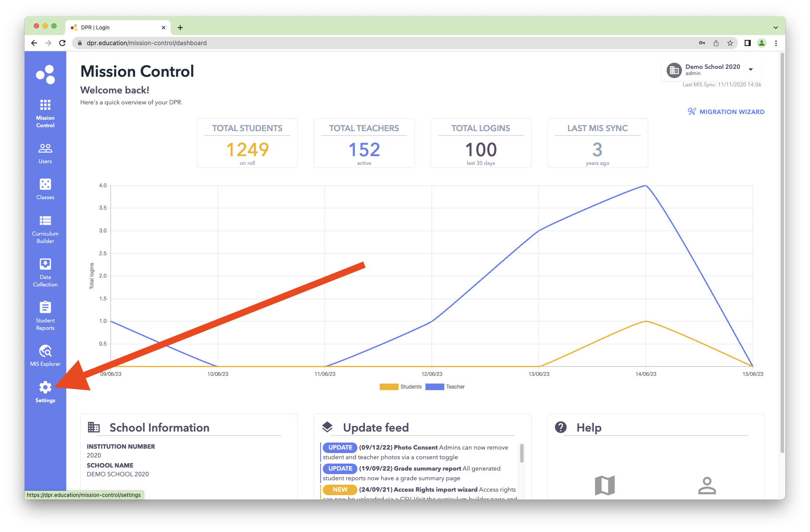This screenshot has width=810, height=532.
Task: Go to Data Collection
Action: pos(45,269)
